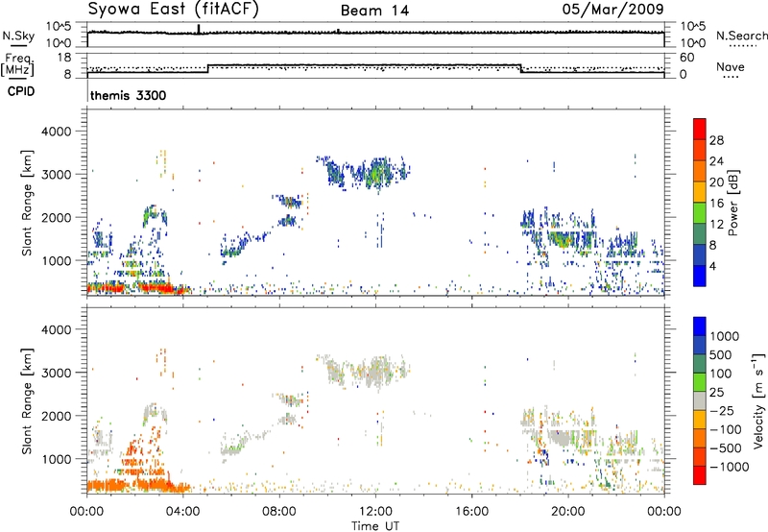Click the '3000' tick in the velocity panel

point(56,373)
